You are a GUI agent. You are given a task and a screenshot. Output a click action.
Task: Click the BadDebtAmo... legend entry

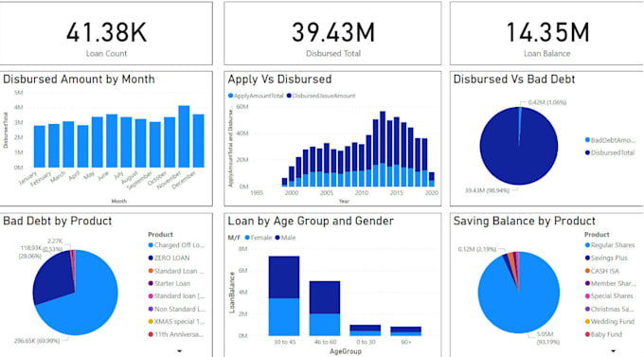pos(610,140)
